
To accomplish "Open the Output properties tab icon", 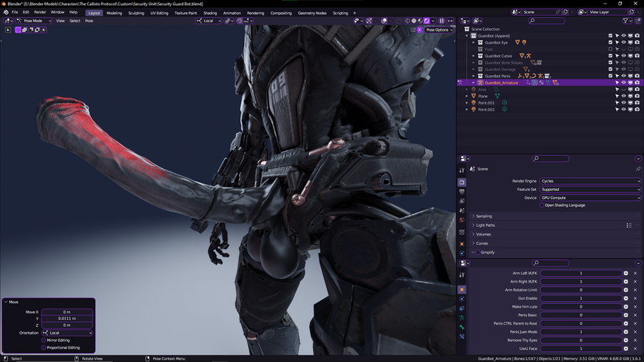I will coord(462,192).
